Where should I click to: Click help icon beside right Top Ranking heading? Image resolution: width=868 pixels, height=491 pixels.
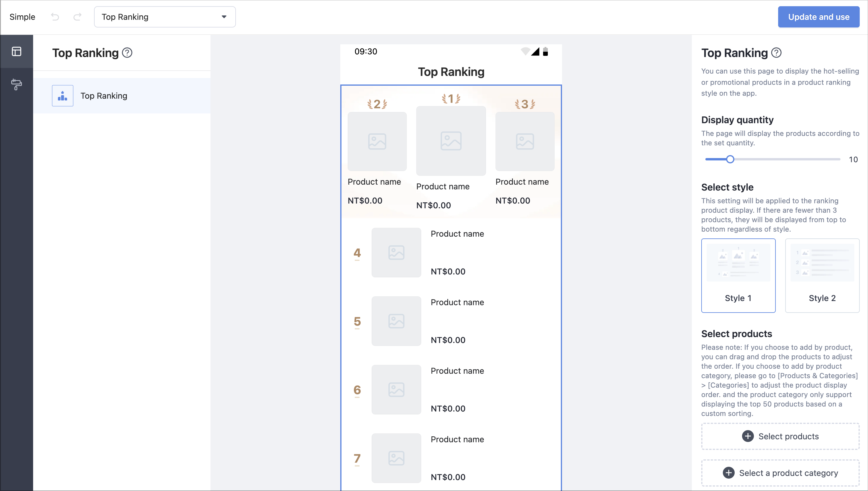pos(777,53)
